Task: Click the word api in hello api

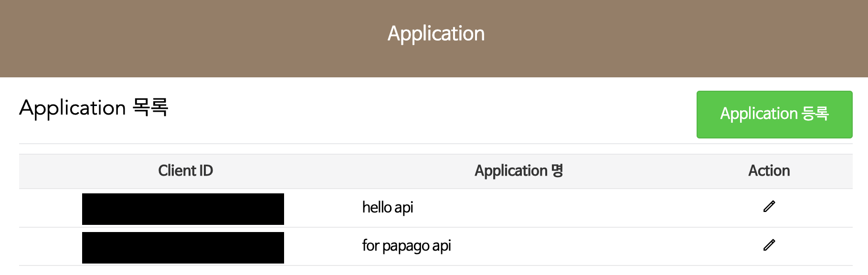Action: tap(404, 208)
